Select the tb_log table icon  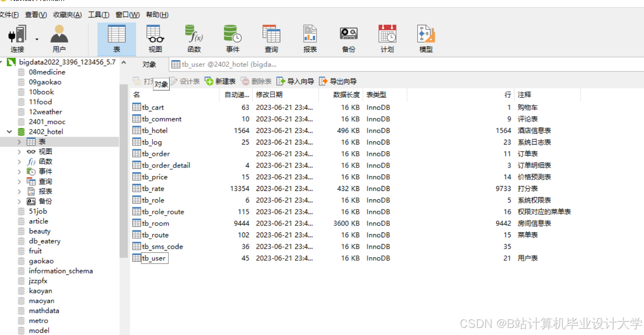click(137, 142)
